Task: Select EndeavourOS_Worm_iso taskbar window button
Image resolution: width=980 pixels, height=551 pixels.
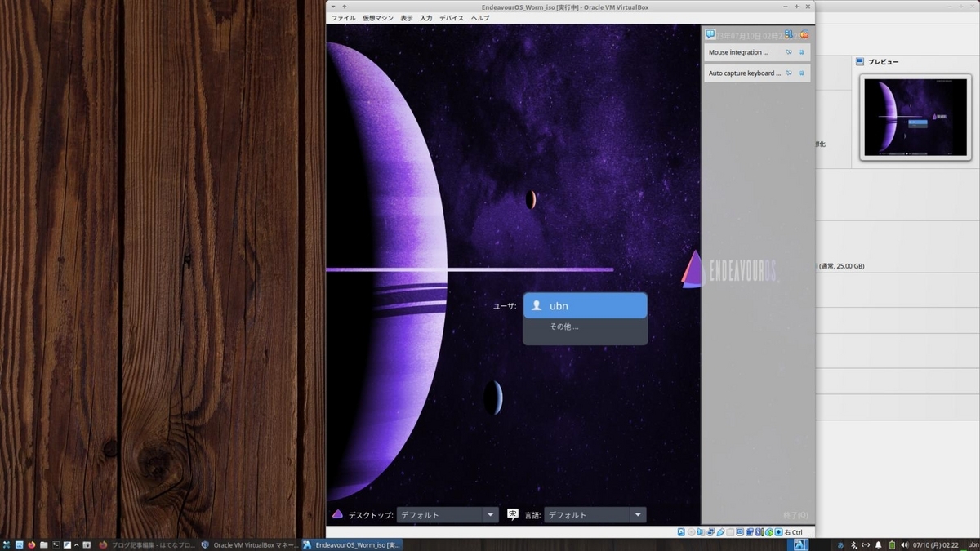Action: coord(351,544)
